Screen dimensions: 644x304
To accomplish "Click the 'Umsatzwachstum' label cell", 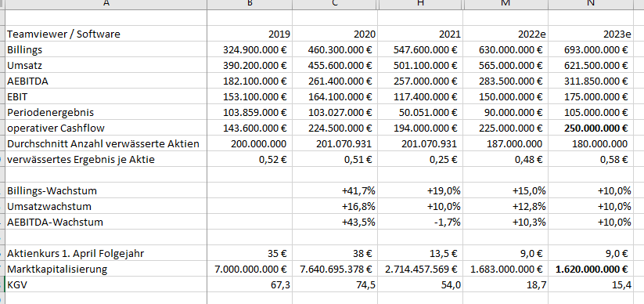I will coord(106,206).
